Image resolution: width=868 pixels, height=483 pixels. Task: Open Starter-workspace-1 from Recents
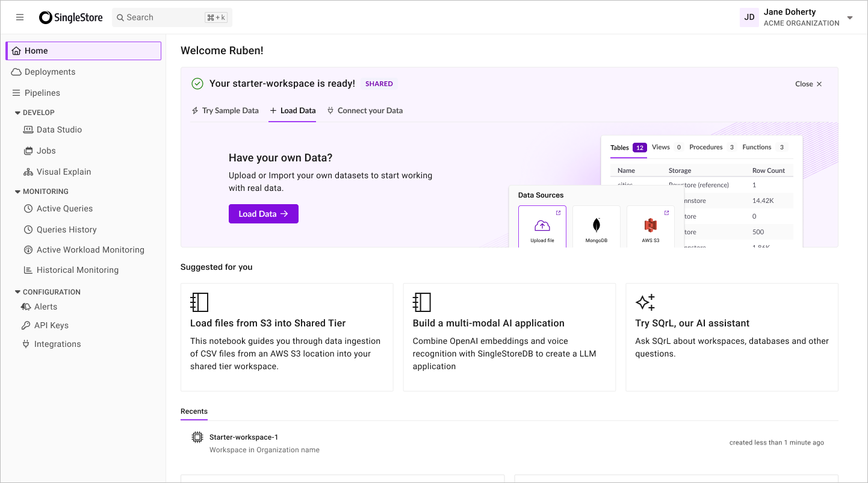click(x=243, y=437)
